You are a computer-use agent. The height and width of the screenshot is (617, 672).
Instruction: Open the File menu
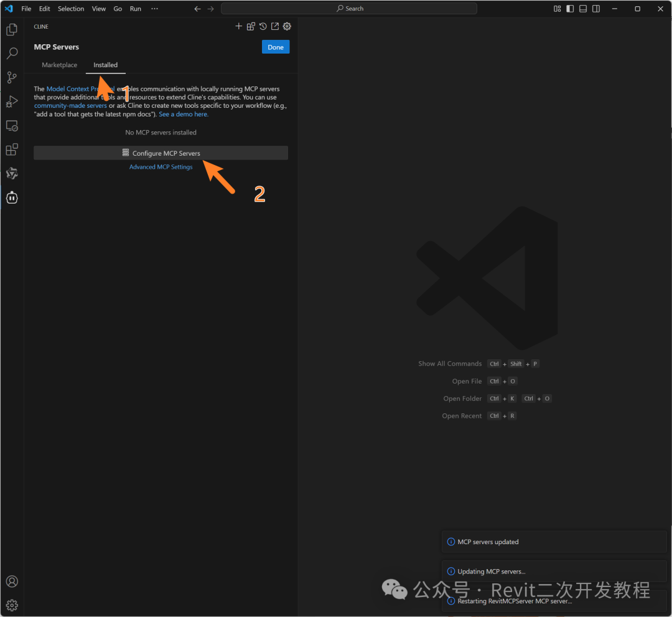point(26,9)
